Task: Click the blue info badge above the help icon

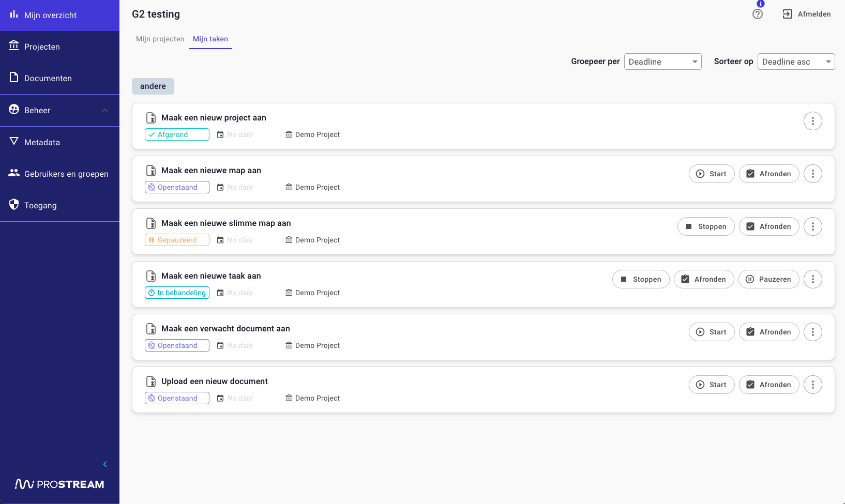Action: [760, 4]
